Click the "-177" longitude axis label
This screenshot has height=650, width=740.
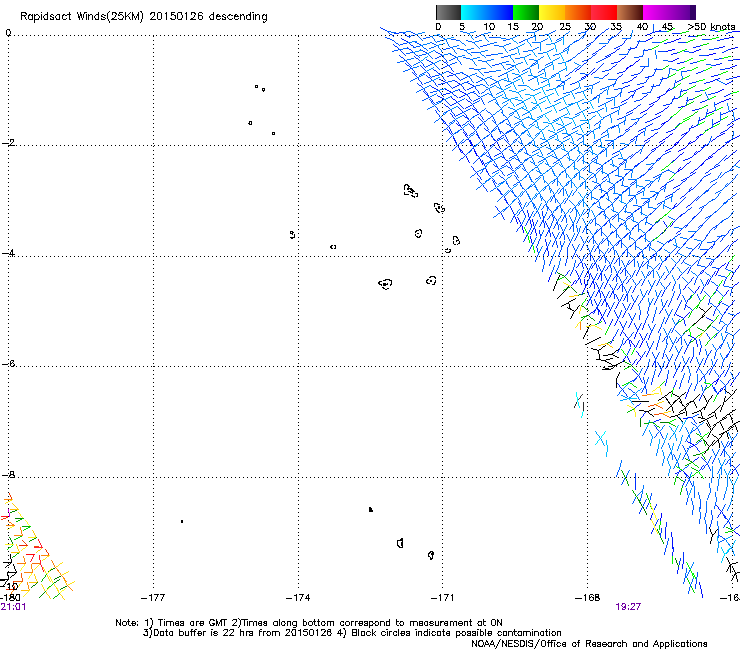click(x=153, y=598)
